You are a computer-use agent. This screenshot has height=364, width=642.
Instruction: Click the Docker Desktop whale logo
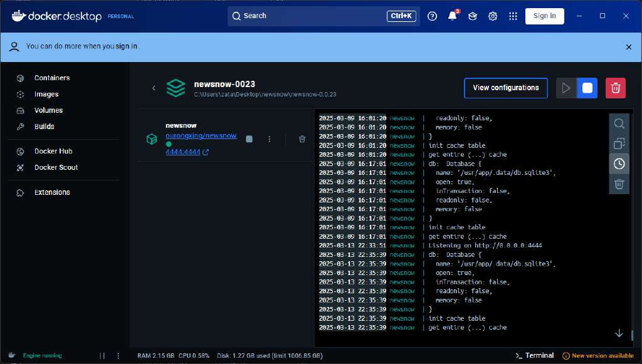[19, 16]
